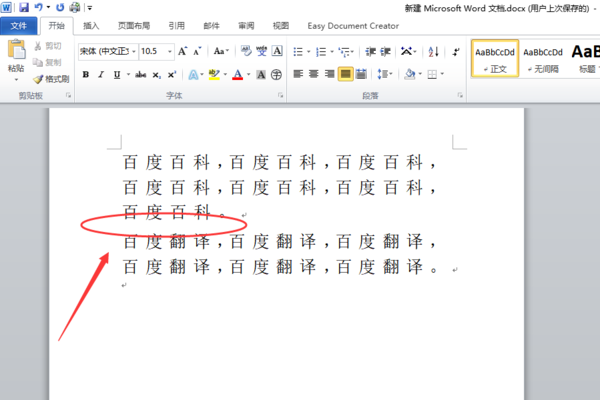Apply bulleted list formatting

pyautogui.click(x=298, y=52)
